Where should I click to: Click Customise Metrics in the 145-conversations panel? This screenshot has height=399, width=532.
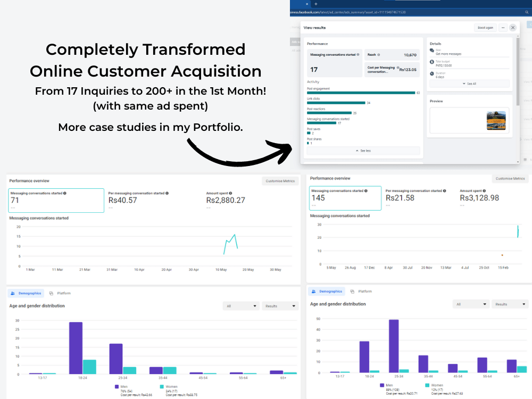pyautogui.click(x=510, y=178)
